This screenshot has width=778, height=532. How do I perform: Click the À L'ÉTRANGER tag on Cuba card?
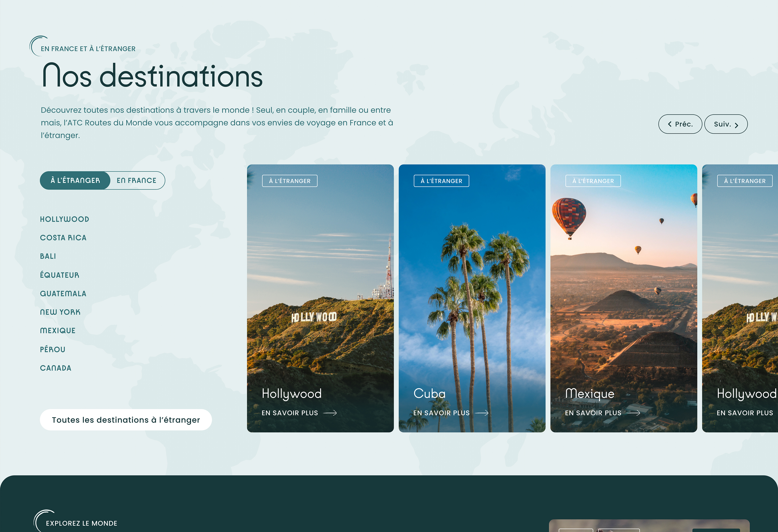(442, 181)
